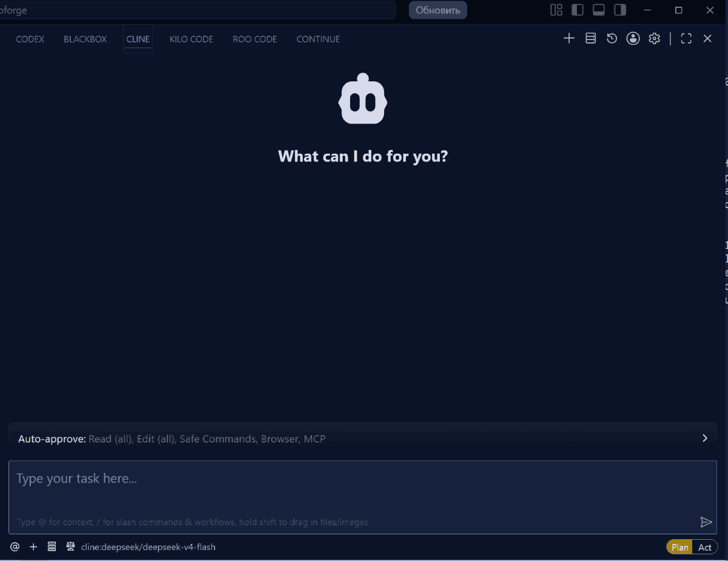The width and height of the screenshot is (728, 561).
Task: Change the model cline:deepseek/deepseek-v4-flash
Action: coord(148,547)
